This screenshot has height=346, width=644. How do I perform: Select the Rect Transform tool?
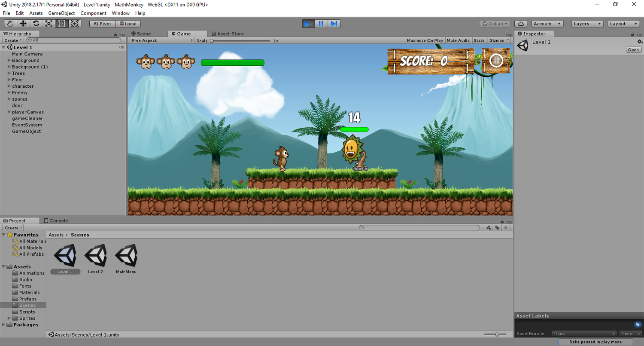(62, 24)
